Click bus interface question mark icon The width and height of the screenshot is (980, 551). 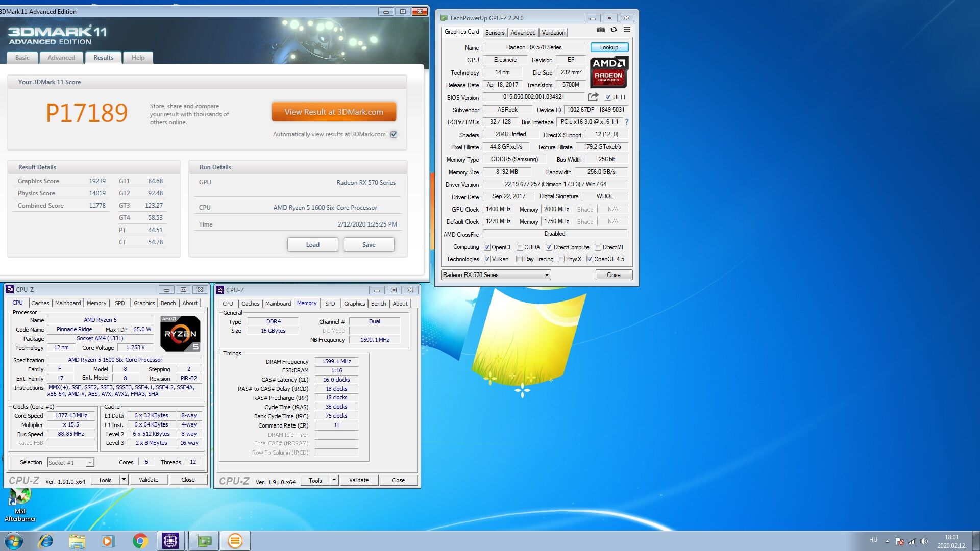pos(627,122)
